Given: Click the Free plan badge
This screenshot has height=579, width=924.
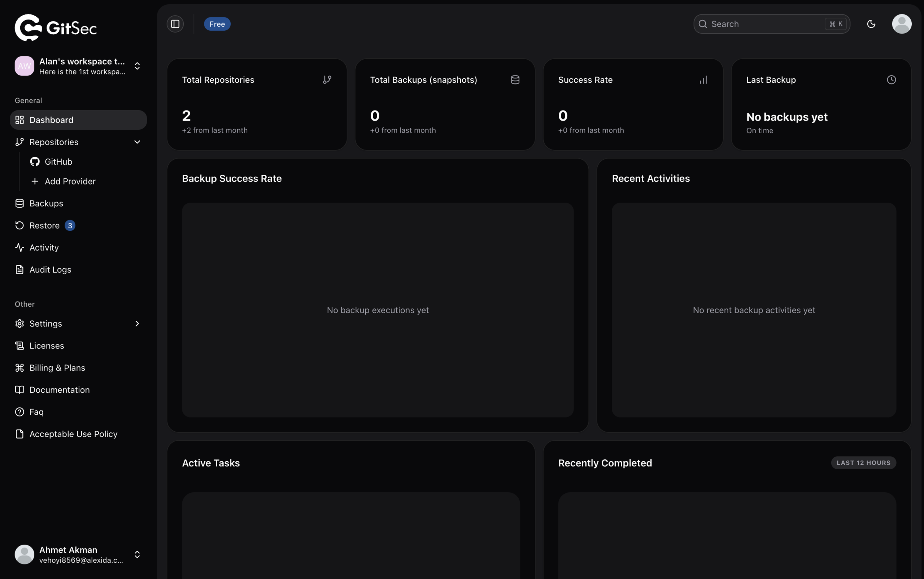Looking at the screenshot, I should click(x=217, y=24).
